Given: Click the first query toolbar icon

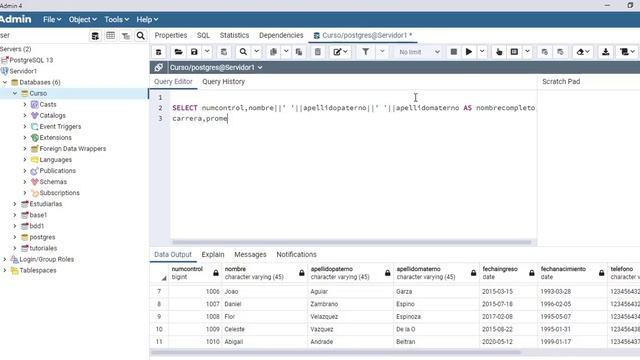Looking at the screenshot, I should 159,52.
